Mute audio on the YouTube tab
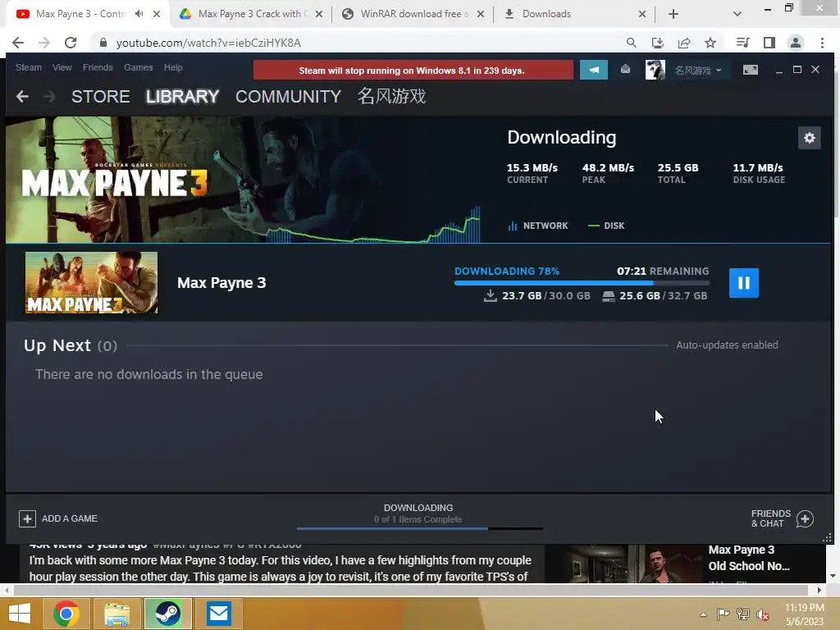Viewport: 840px width, 630px height. (139, 14)
